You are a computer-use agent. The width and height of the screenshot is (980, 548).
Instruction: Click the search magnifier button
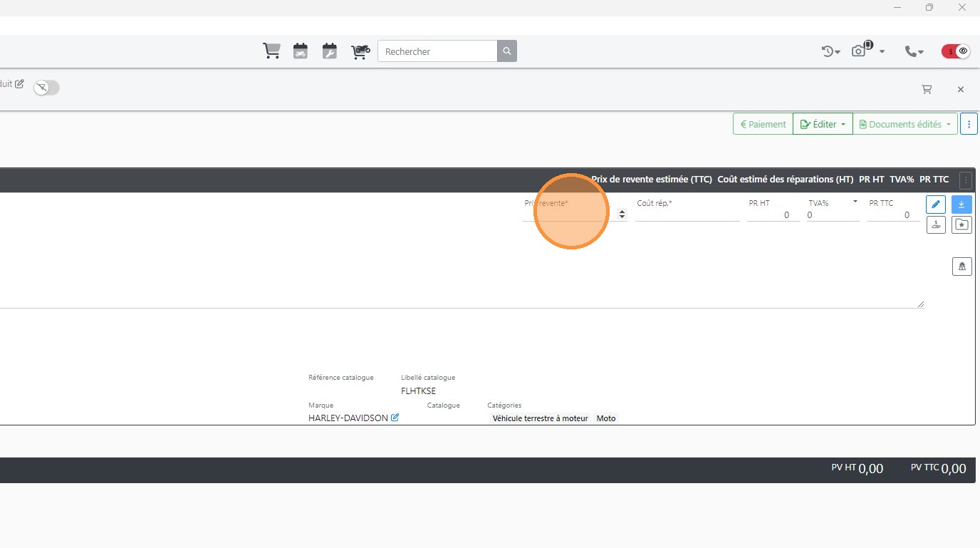coord(507,51)
